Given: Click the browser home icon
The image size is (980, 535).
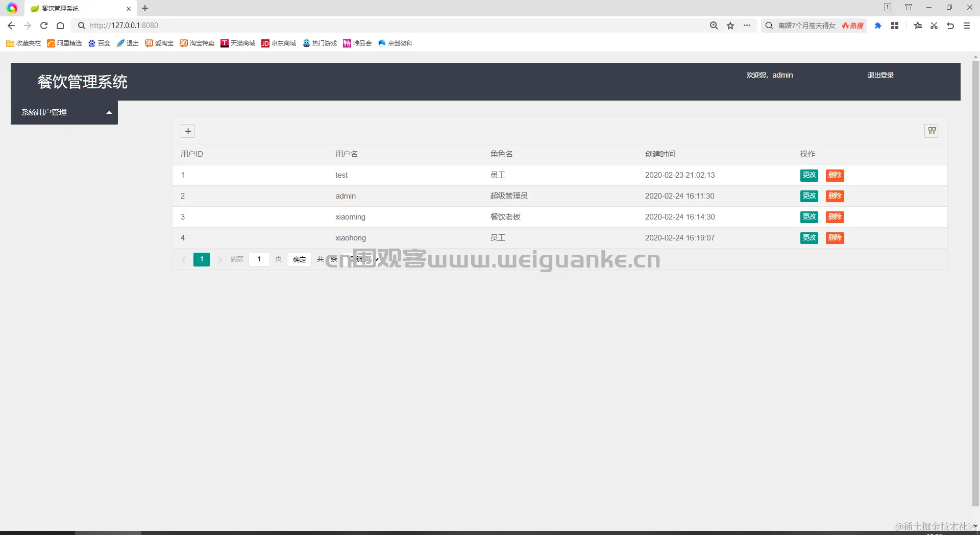Looking at the screenshot, I should click(60, 26).
